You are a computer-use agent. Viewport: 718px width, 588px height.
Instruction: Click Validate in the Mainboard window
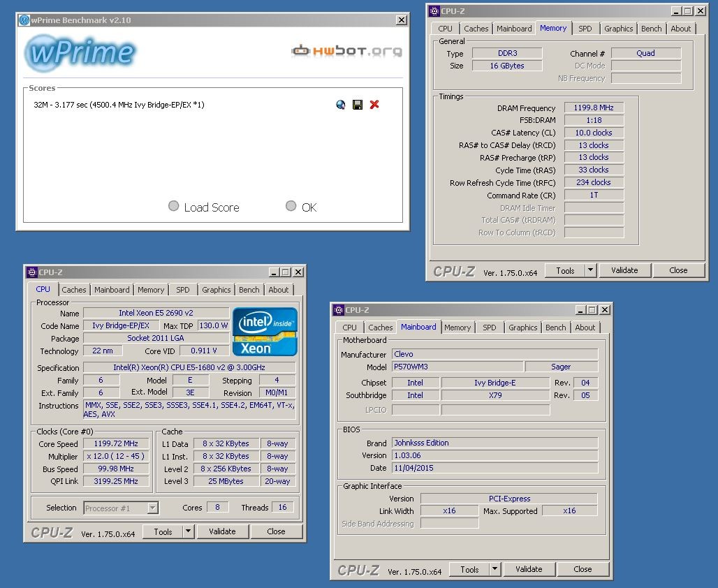click(529, 569)
